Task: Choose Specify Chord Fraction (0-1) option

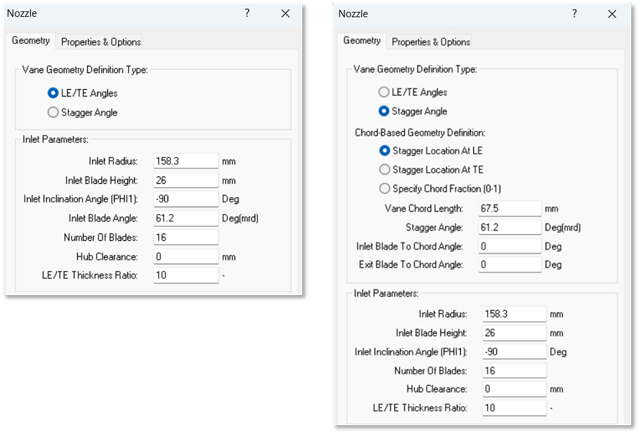Action: tap(384, 188)
